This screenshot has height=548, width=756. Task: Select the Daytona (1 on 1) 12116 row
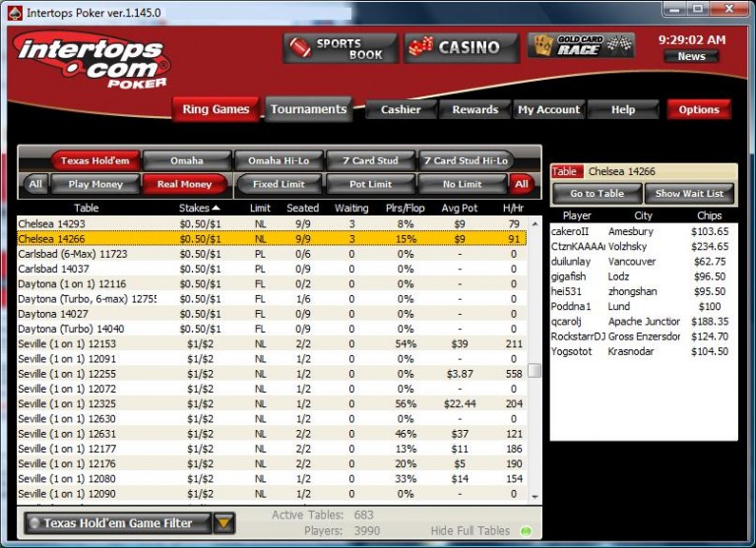point(272,283)
